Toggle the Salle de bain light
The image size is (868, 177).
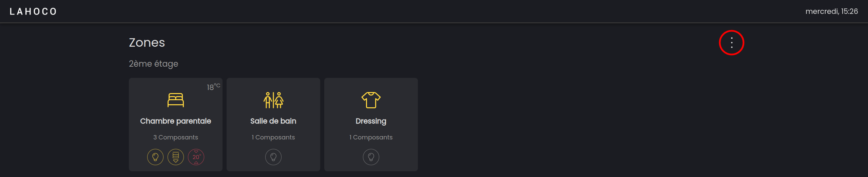pos(273,157)
